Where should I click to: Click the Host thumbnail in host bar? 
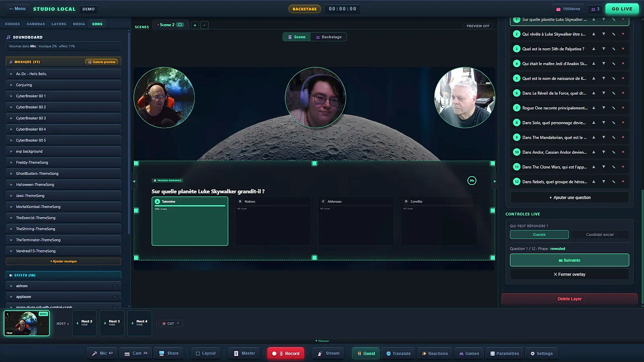(x=27, y=323)
